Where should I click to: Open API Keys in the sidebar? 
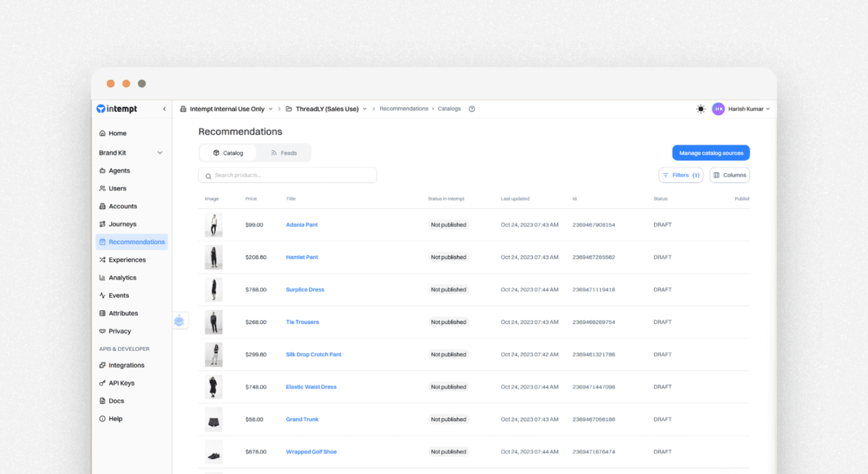coord(121,383)
